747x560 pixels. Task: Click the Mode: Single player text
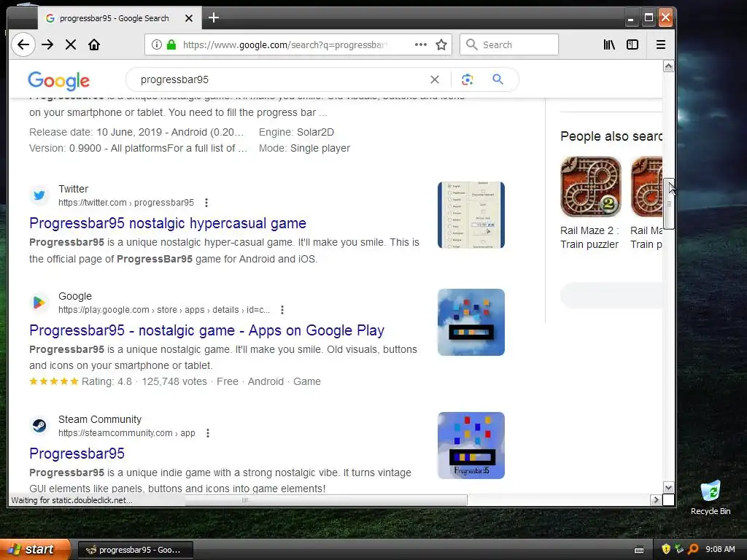[304, 149]
